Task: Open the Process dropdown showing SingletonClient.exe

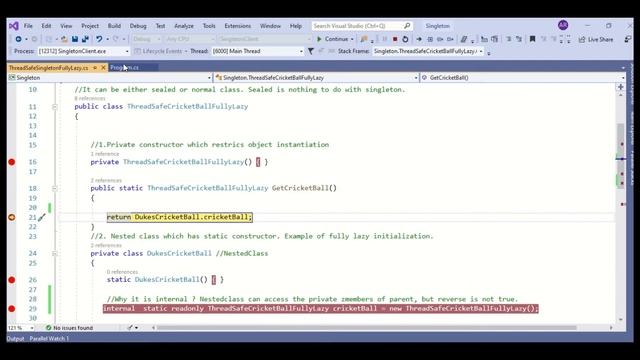Action: [x=84, y=51]
